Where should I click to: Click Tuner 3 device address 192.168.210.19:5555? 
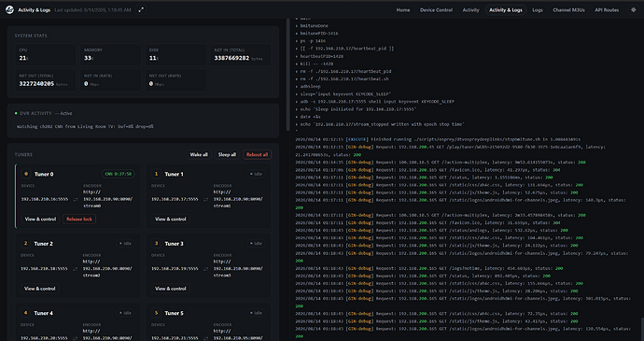click(x=175, y=269)
